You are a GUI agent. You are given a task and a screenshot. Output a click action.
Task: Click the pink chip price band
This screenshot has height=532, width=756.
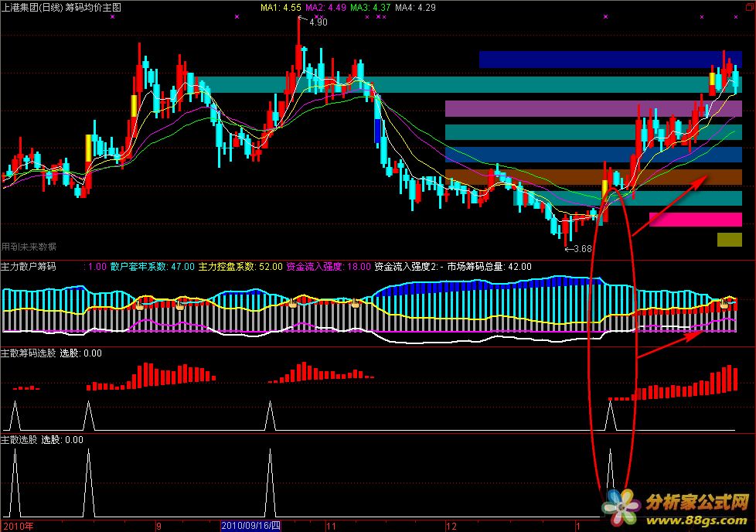(695, 220)
